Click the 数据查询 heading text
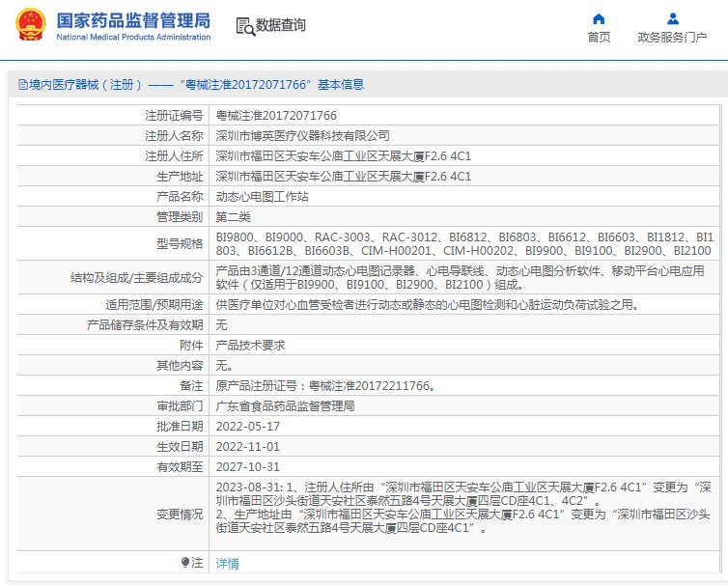 [x=280, y=26]
